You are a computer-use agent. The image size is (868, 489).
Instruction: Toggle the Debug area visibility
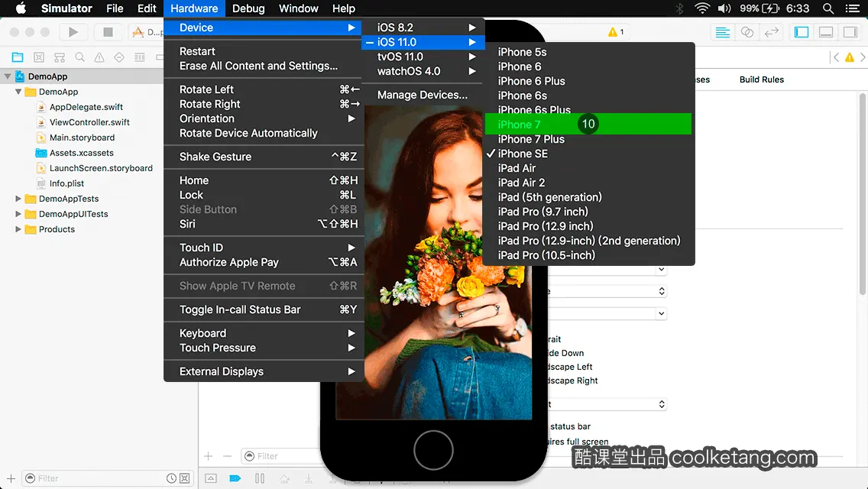pyautogui.click(x=826, y=32)
